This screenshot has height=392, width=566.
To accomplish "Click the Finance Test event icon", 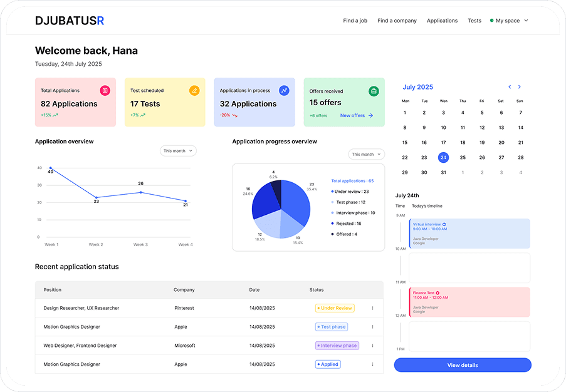I will 438,293.
